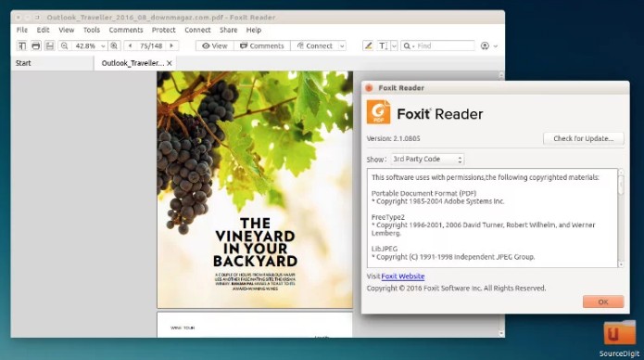644x360 pixels.
Task: Expand the Connect dropdown arrow
Action: (342, 45)
